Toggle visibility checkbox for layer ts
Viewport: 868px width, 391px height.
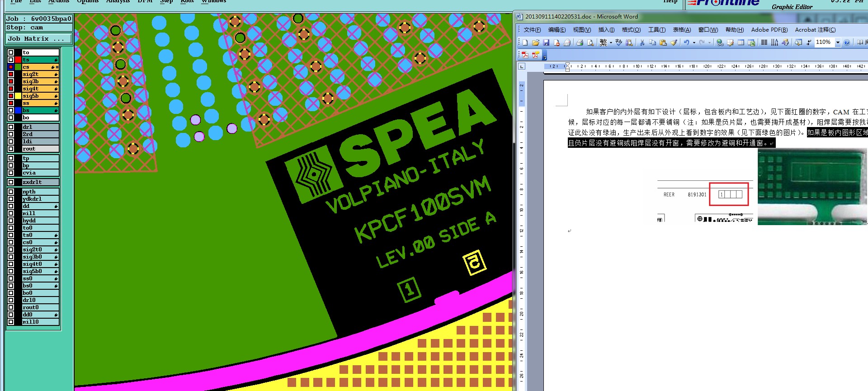(x=11, y=60)
